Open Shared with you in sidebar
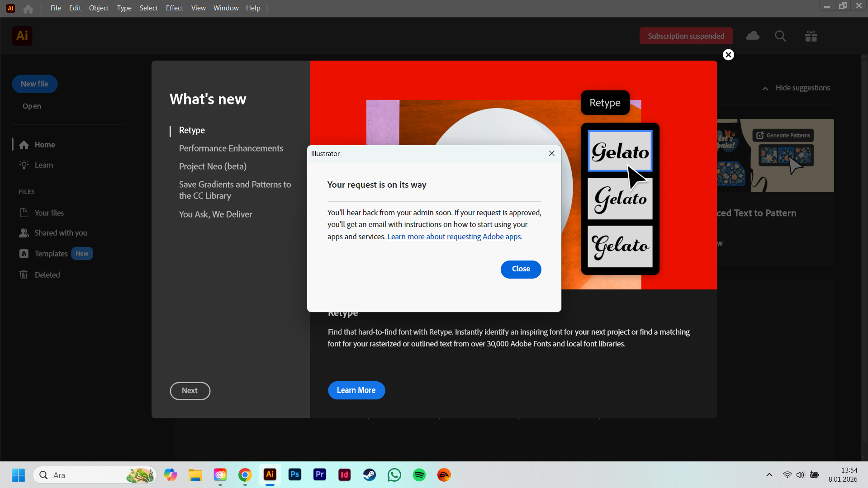Image resolution: width=868 pixels, height=488 pixels. point(61,233)
